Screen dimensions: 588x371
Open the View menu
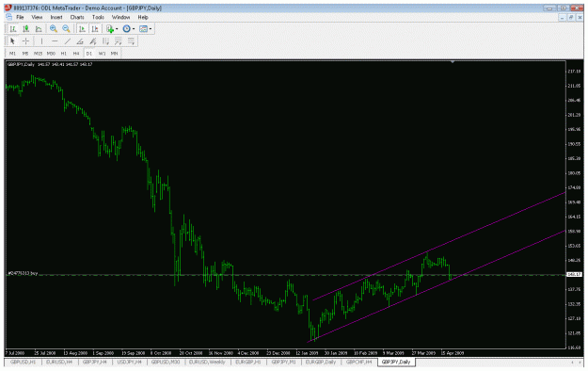coord(37,17)
